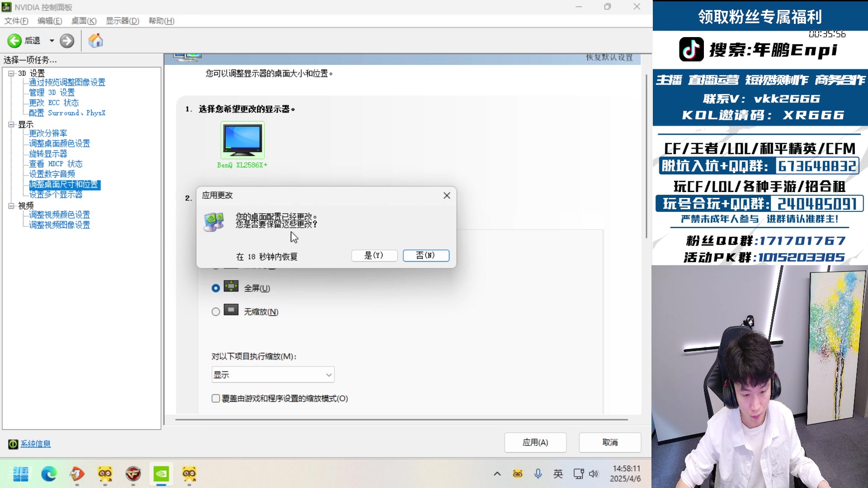Click the microphone tray icon
The height and width of the screenshot is (488, 868).
[538, 474]
